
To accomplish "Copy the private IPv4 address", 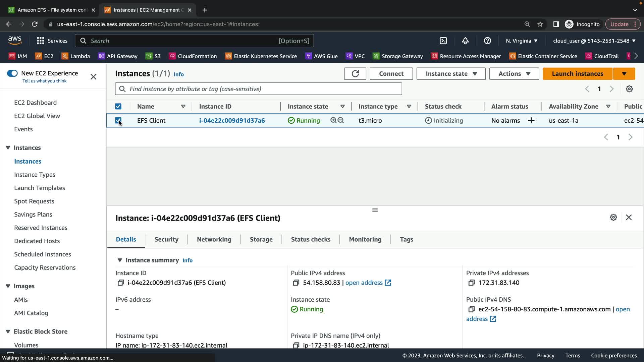I will [471, 283].
